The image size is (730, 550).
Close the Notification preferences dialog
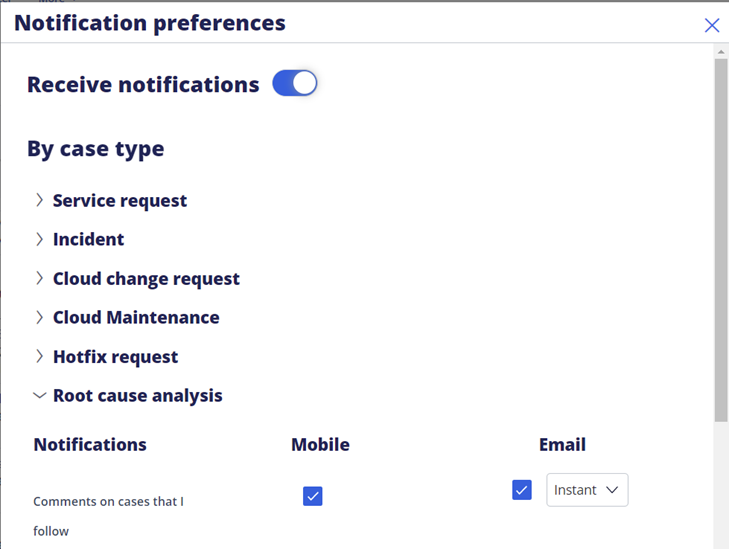(x=712, y=25)
